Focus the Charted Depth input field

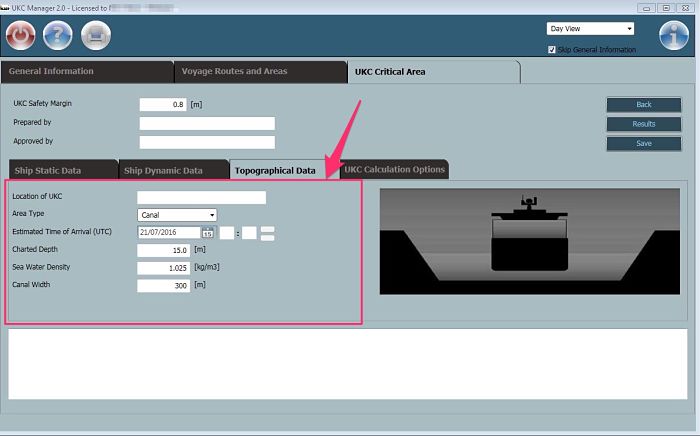[163, 250]
